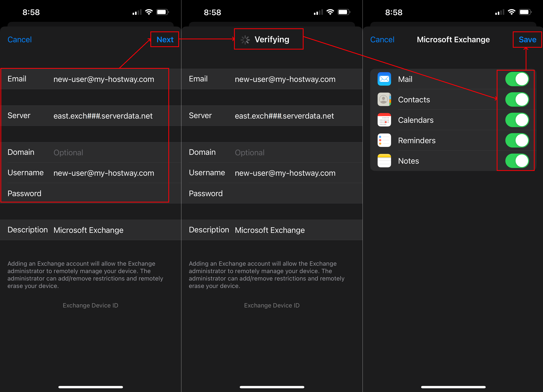The width and height of the screenshot is (543, 392).
Task: Open Cancel on Exchange setup screen
Action: 20,40
